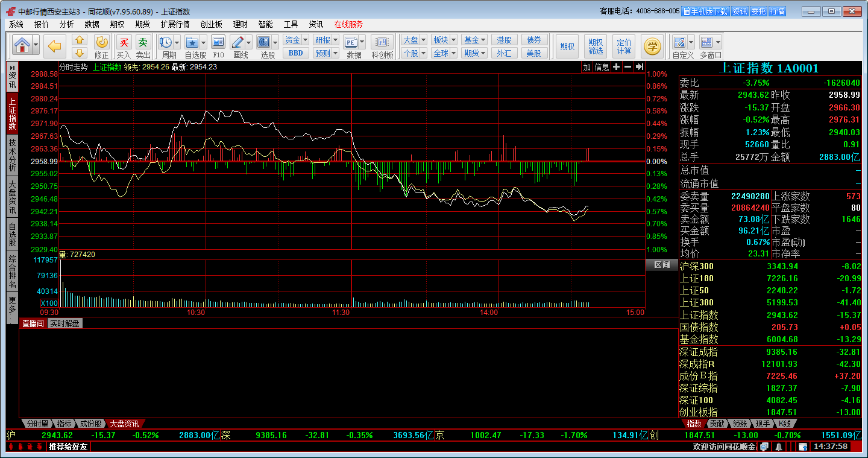
Task: Toggle the 信息 info button on chart
Action: [602, 67]
